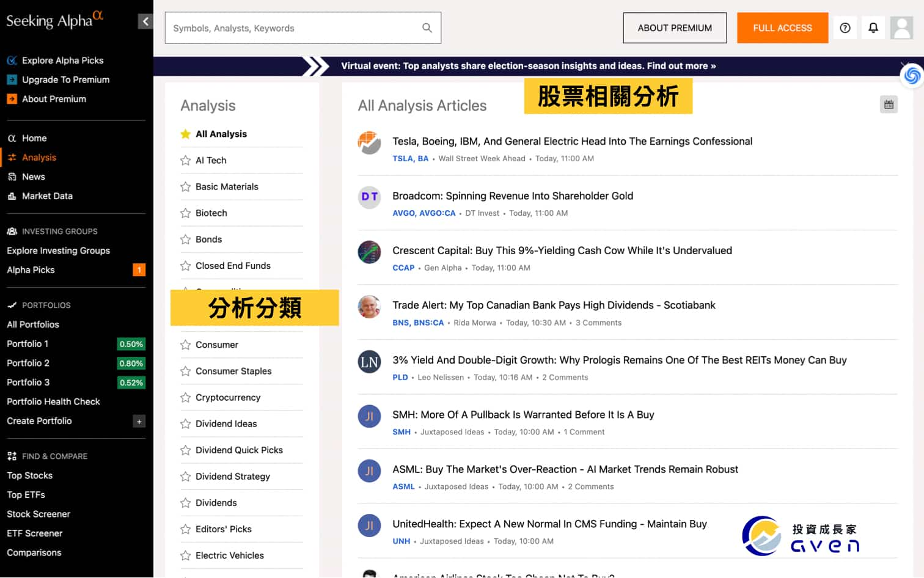
Task: Click the Leo Nelissen LN avatar
Action: point(369,362)
